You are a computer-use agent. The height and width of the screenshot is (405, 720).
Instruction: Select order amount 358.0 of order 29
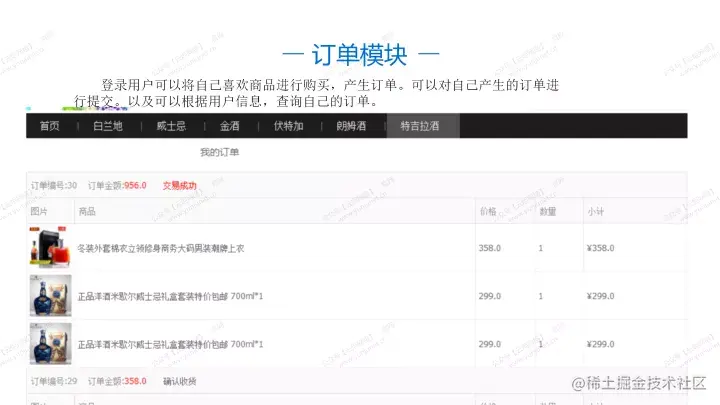[x=135, y=381]
